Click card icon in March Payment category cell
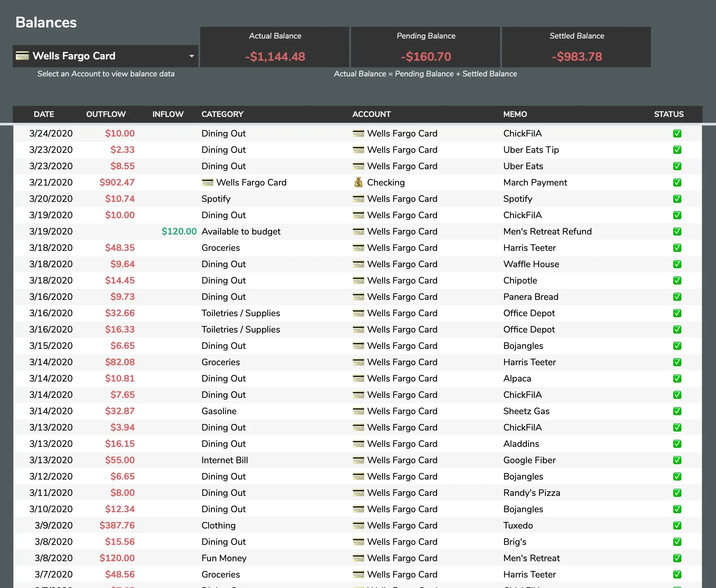 point(208,183)
